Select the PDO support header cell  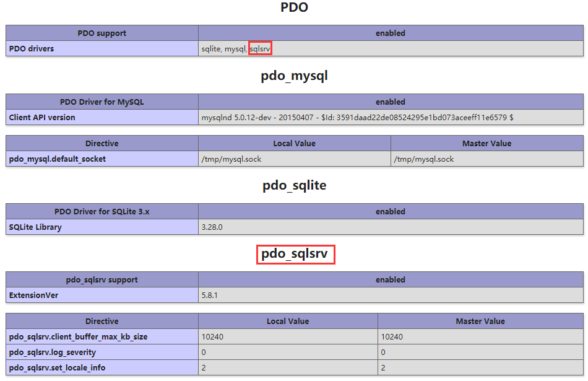tap(102, 33)
